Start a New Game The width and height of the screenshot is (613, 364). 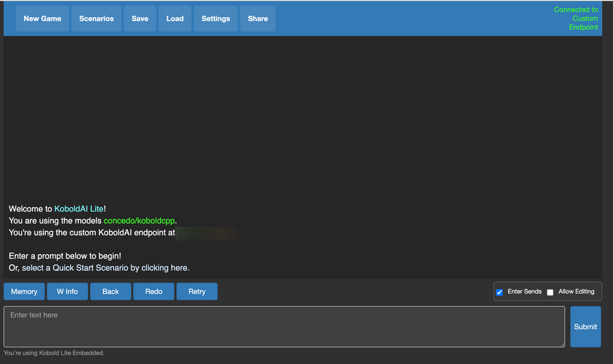click(x=42, y=18)
